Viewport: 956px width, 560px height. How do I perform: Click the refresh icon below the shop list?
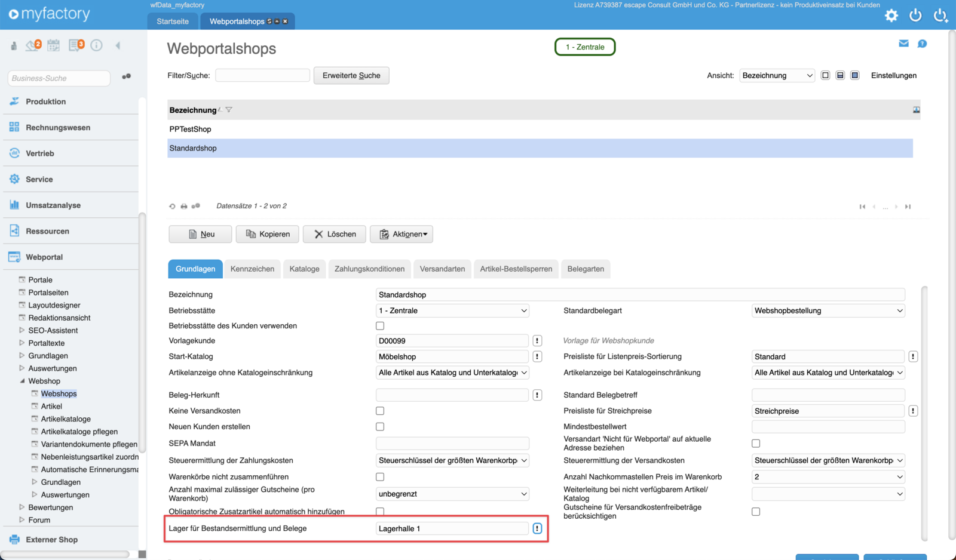172,207
